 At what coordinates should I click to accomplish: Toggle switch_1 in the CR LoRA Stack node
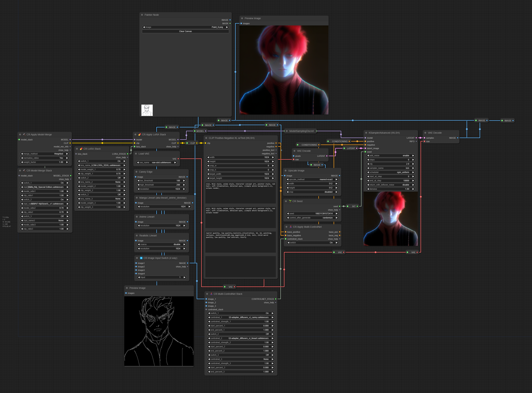click(101, 161)
